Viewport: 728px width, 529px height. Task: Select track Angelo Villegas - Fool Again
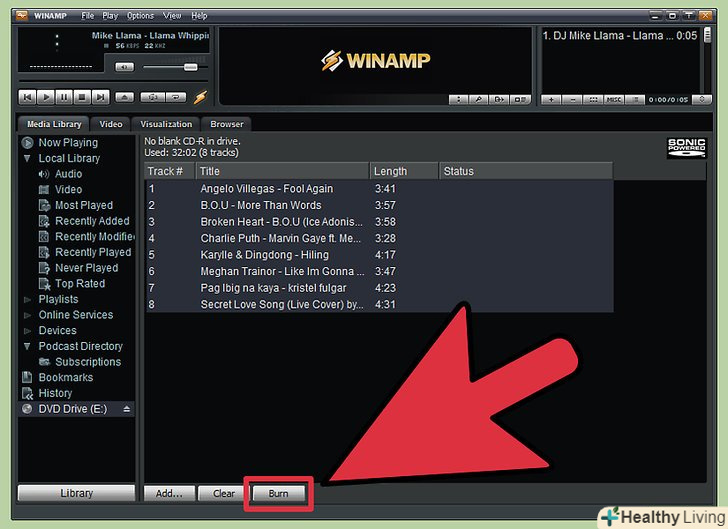[x=379, y=189]
